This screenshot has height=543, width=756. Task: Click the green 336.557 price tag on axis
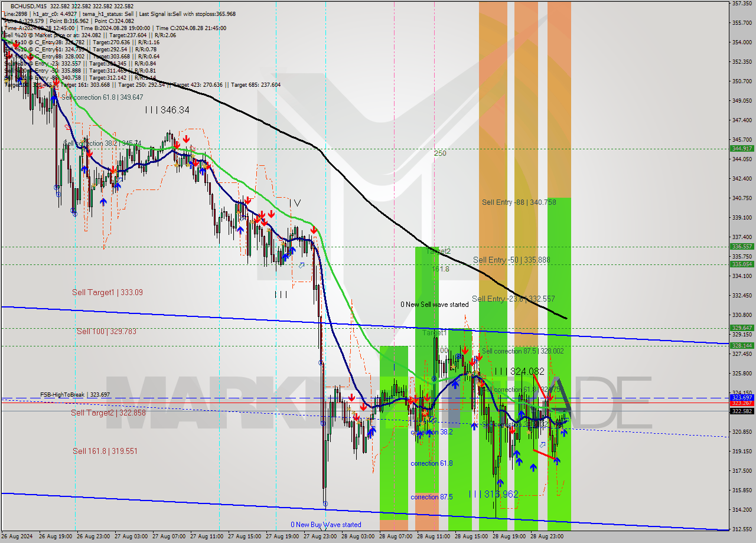coord(742,247)
